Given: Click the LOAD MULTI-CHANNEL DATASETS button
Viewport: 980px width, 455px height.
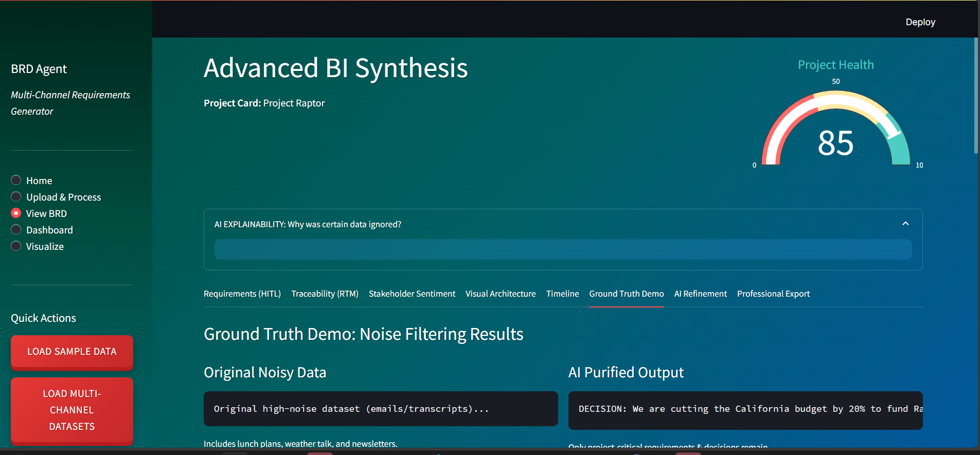Looking at the screenshot, I should [72, 410].
